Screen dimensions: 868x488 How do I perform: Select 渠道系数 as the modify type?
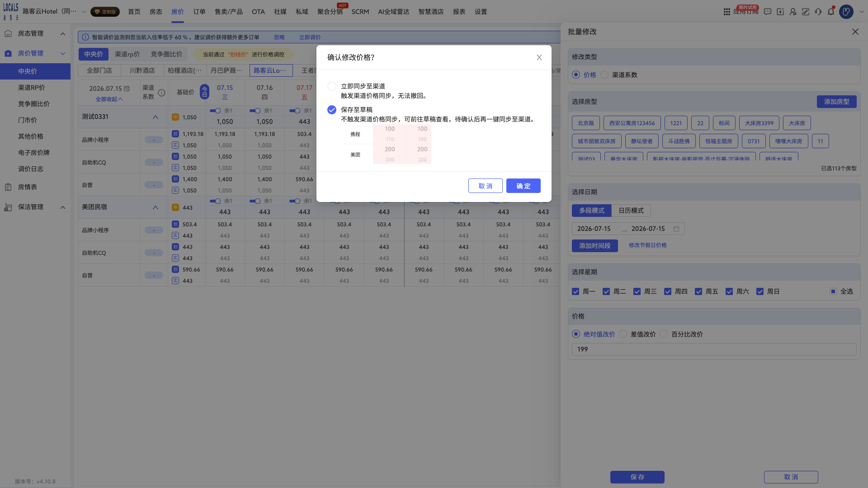(x=604, y=75)
